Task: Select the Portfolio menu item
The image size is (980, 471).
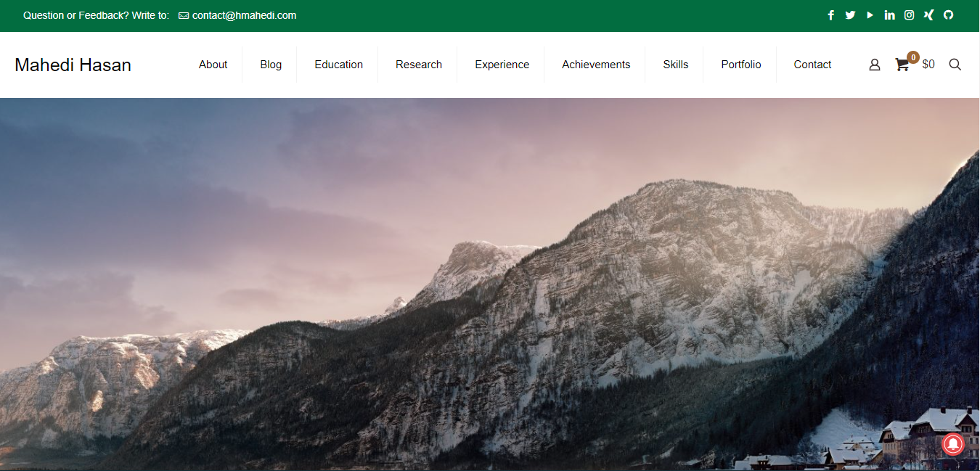Action: [x=740, y=65]
